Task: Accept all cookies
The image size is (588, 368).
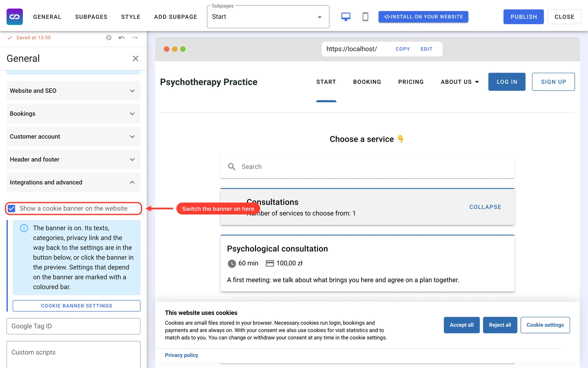Action: (462, 325)
